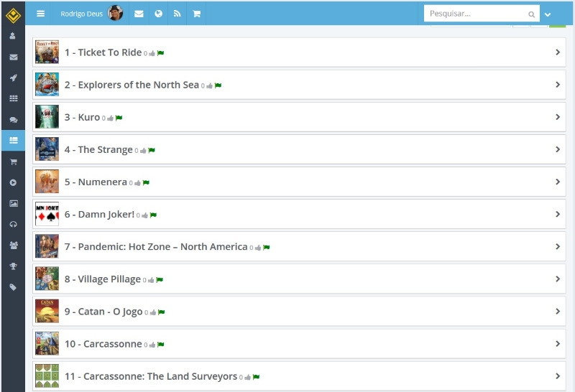The height and width of the screenshot is (392, 575).
Task: Open the picture gallery sidebar icon
Action: pos(13,203)
